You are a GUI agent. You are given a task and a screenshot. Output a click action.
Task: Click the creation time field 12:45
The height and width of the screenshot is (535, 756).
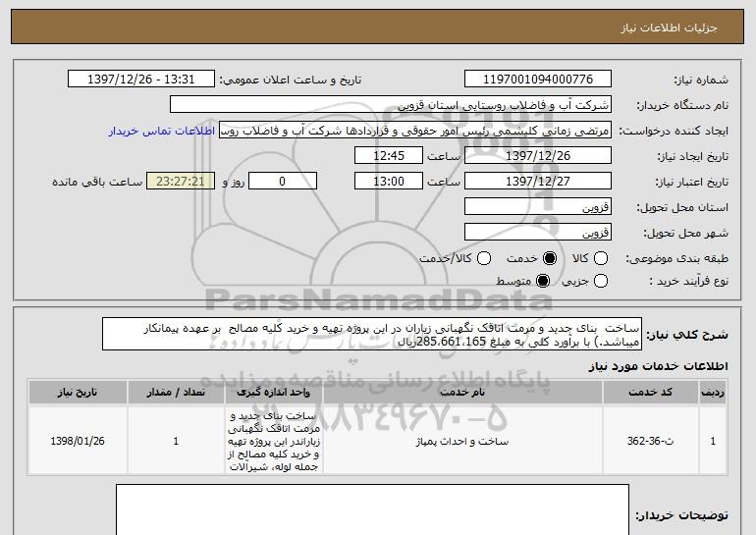click(389, 156)
